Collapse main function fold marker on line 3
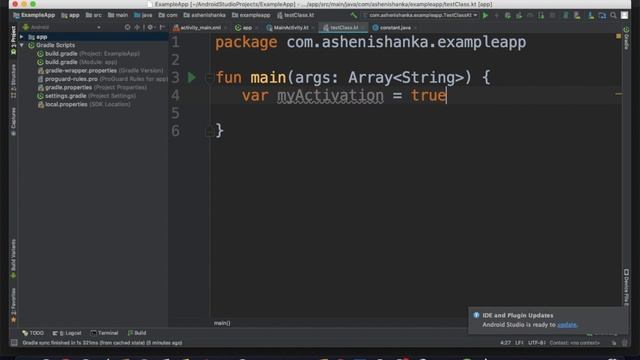 209,77
